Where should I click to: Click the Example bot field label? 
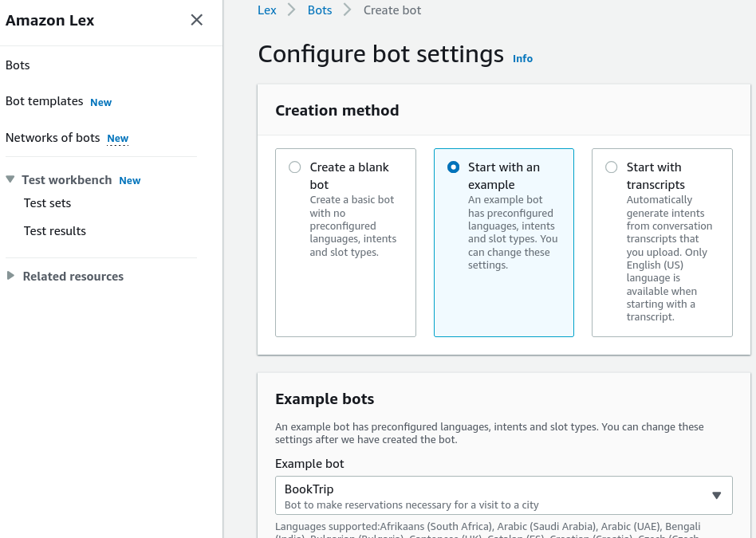[309, 464]
